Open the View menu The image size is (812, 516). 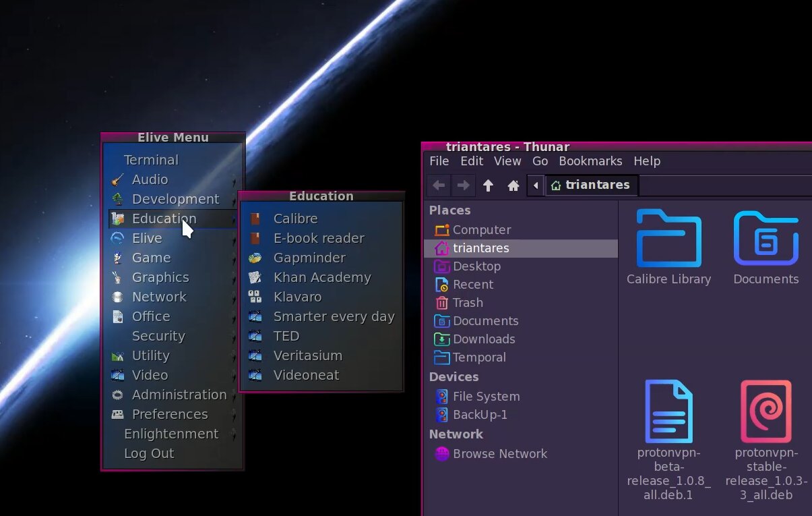[x=507, y=161]
